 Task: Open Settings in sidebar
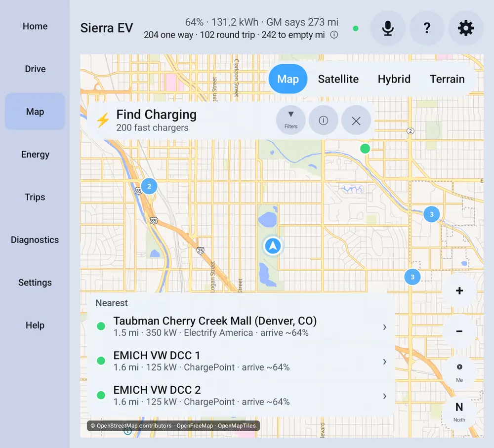pos(35,283)
